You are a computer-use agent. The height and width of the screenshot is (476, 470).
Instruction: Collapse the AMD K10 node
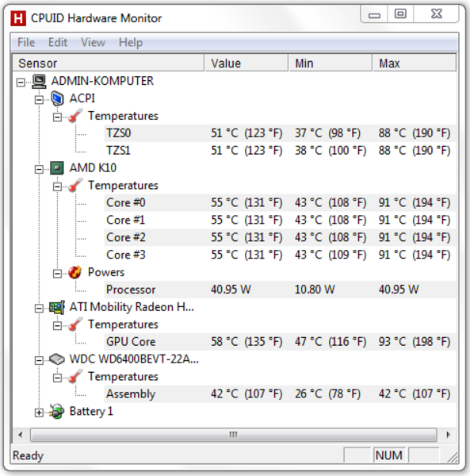39,169
